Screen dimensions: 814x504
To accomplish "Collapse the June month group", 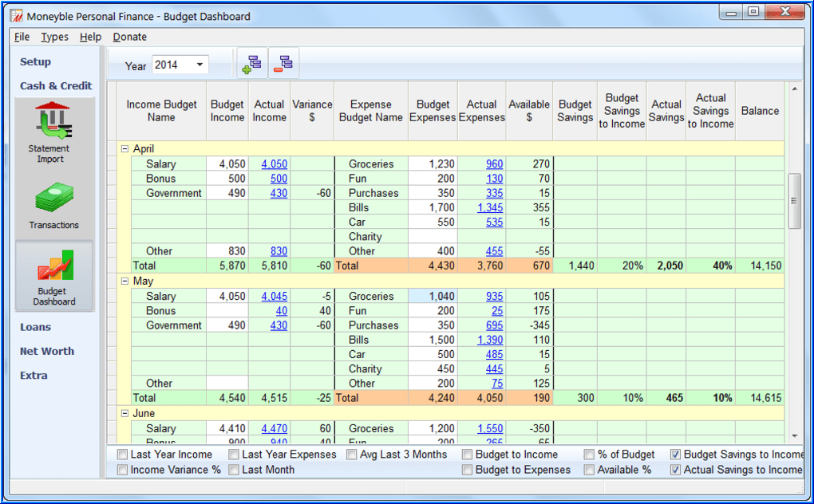I will coord(124,414).
